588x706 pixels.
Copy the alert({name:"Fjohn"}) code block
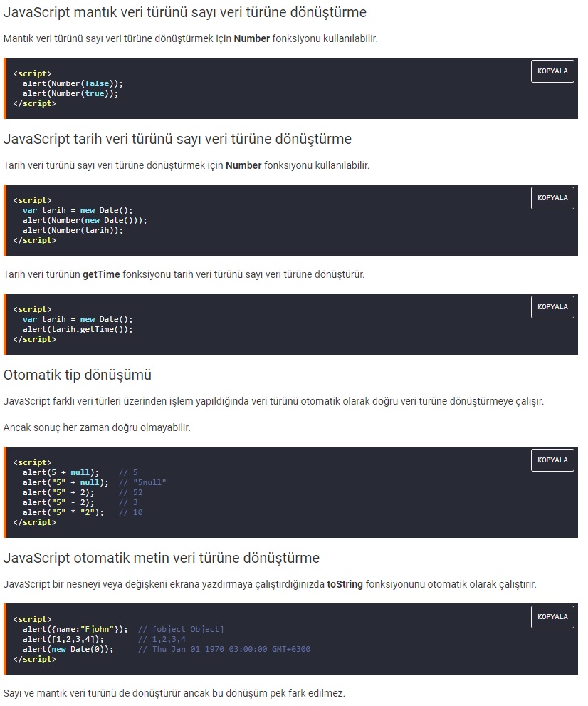pyautogui.click(x=552, y=617)
